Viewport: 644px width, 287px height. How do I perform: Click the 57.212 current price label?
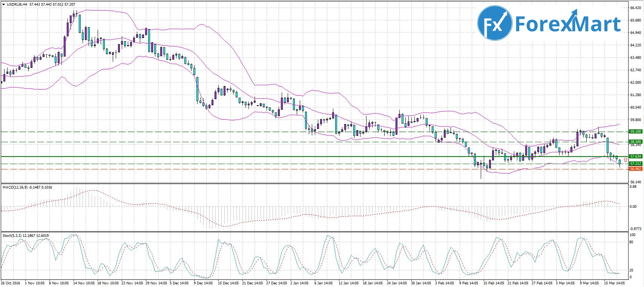click(x=635, y=164)
